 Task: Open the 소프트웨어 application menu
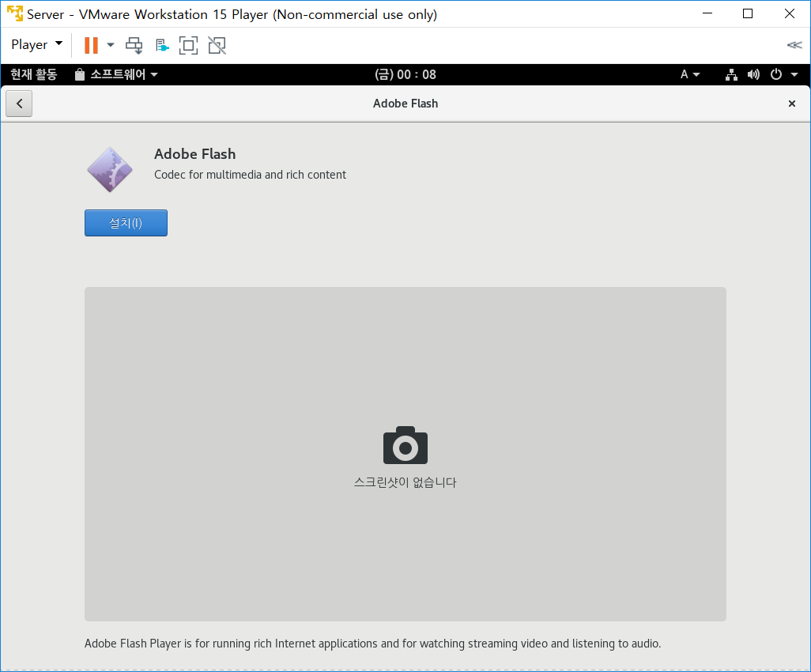tap(116, 74)
